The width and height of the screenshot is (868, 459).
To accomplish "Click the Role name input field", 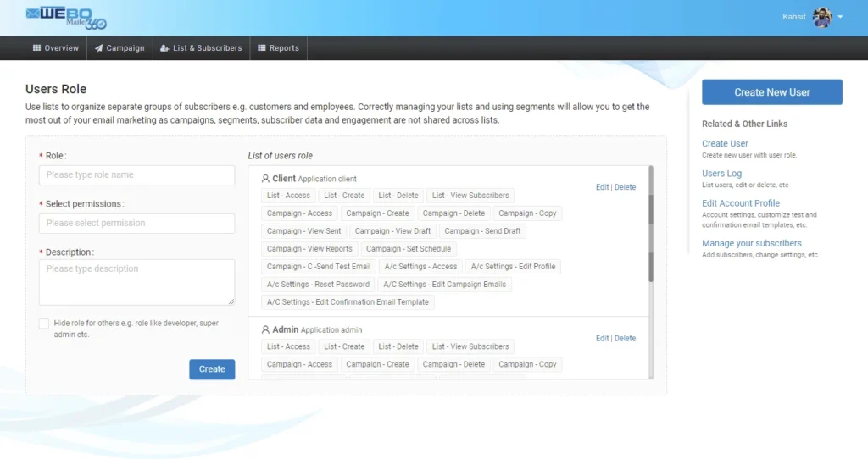I will [136, 175].
